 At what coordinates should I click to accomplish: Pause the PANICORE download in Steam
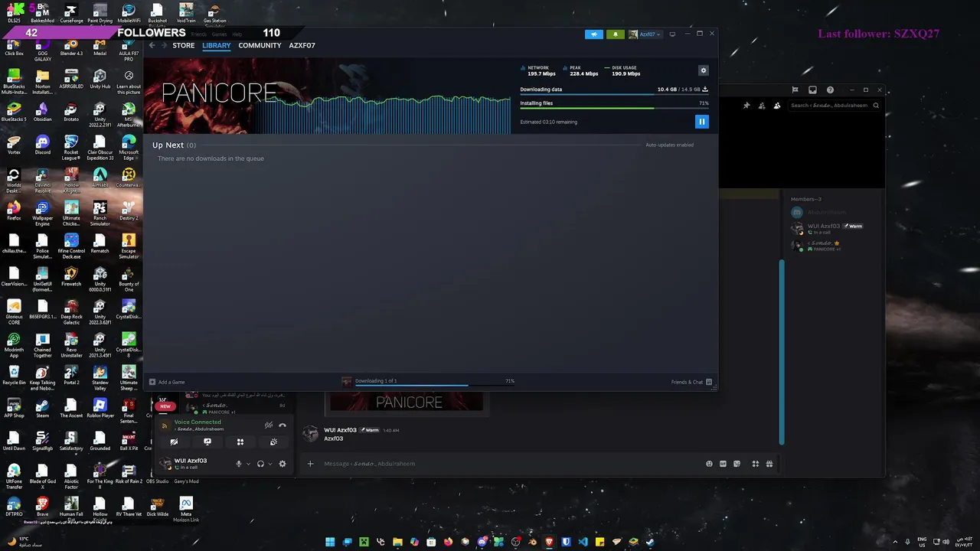click(701, 122)
